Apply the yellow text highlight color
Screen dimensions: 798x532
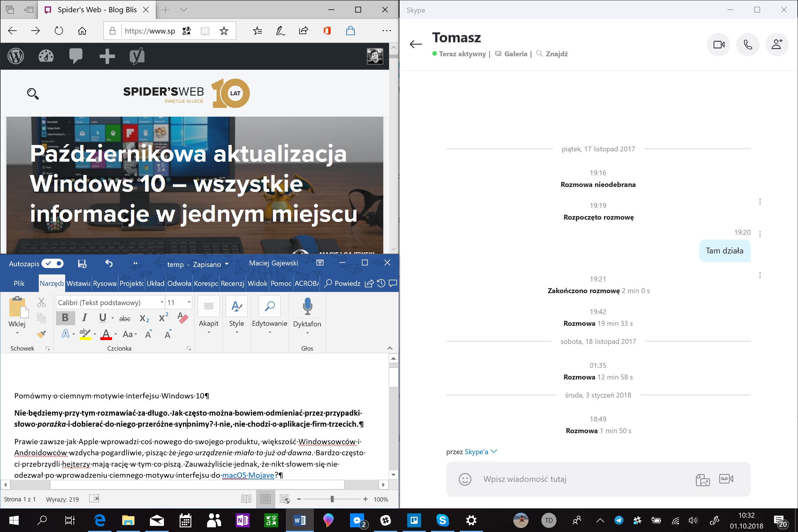[x=85, y=334]
